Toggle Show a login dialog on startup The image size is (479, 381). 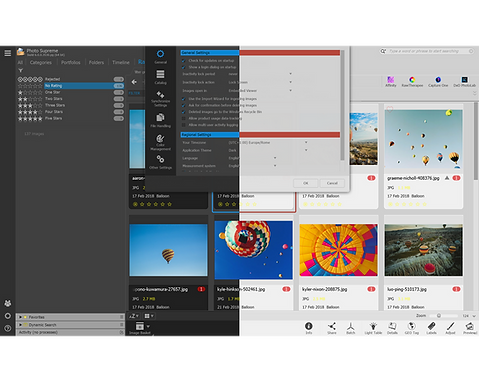click(183, 67)
